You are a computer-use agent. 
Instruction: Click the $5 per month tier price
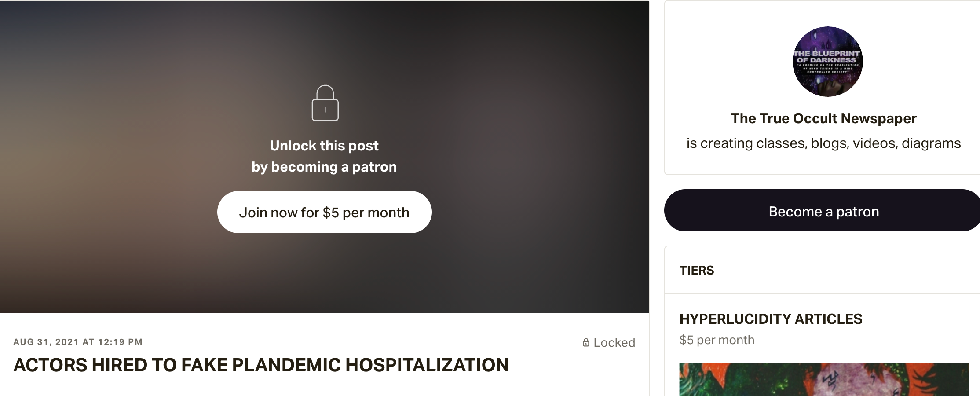tap(717, 340)
